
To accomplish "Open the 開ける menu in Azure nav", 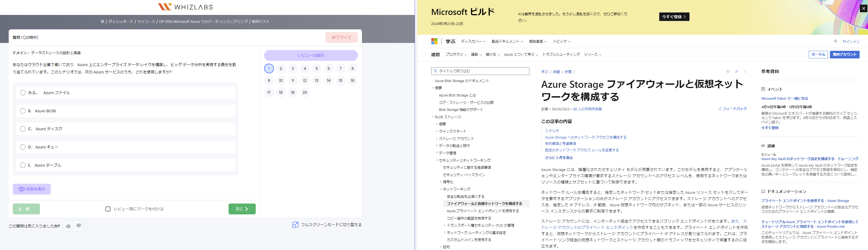I will [x=493, y=55].
